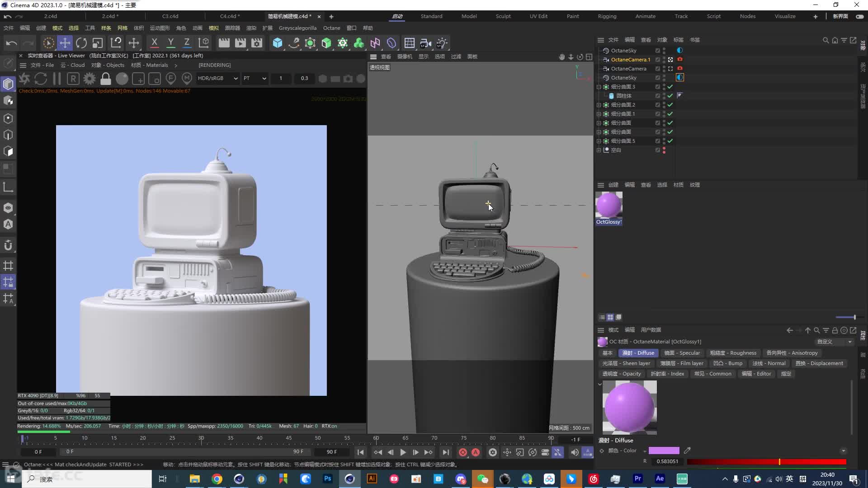Toggle 细分曲面.2 enable checkmark
Image resolution: width=868 pixels, height=488 pixels.
[670, 105]
